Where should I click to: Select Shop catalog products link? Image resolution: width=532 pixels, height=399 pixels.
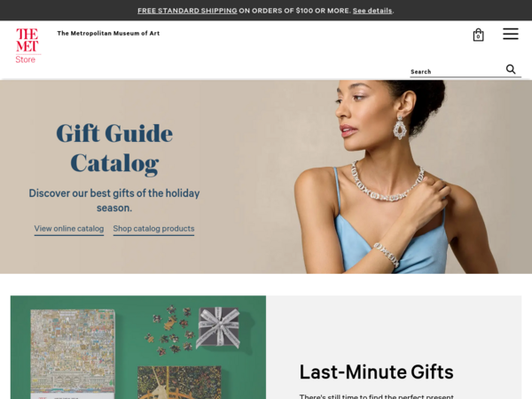[x=153, y=229]
